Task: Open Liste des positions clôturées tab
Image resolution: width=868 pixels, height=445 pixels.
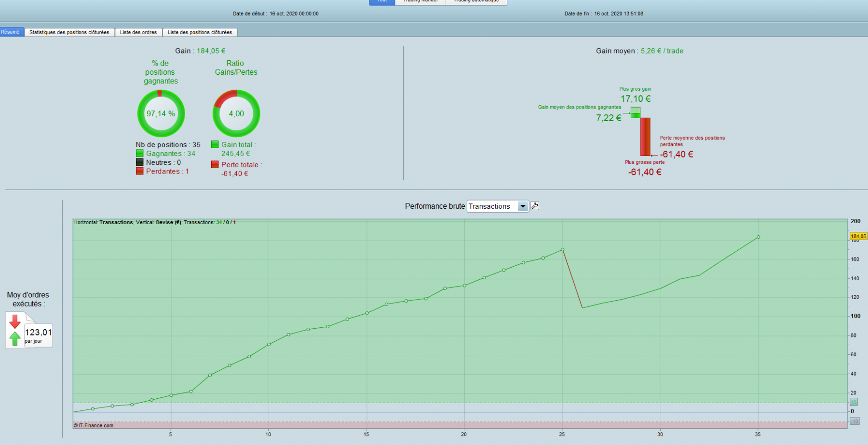Action: (200, 32)
